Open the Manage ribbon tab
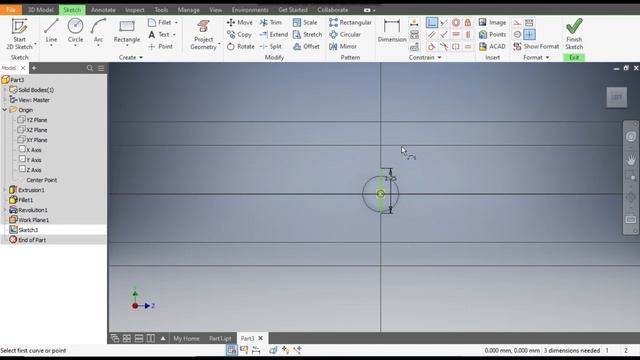640x360 pixels. point(188,10)
